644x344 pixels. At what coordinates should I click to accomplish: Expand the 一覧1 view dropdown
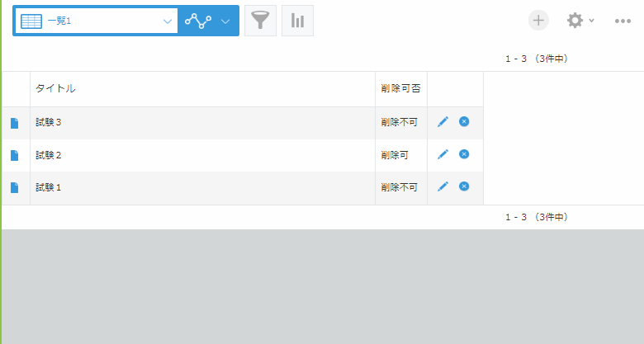pos(168,21)
